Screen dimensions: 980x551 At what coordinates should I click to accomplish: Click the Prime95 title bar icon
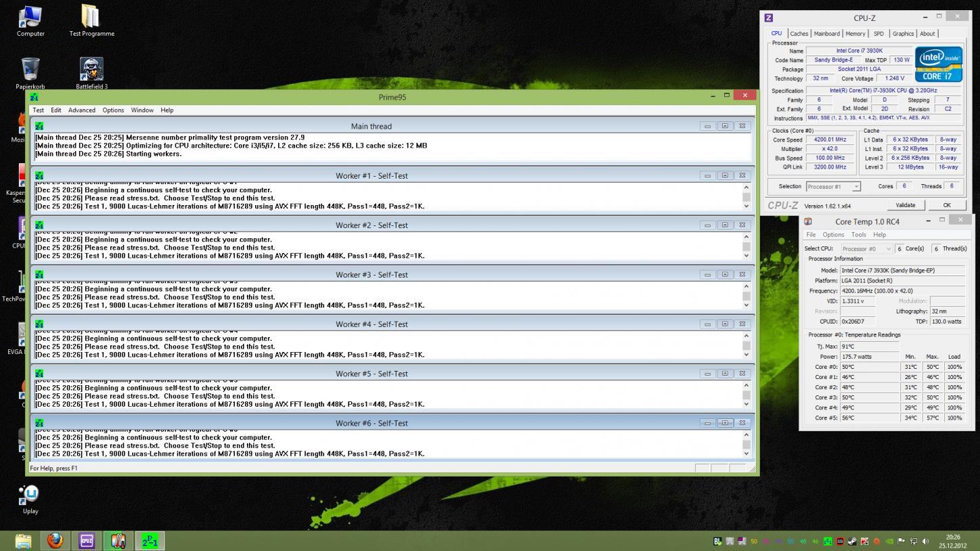(35, 97)
